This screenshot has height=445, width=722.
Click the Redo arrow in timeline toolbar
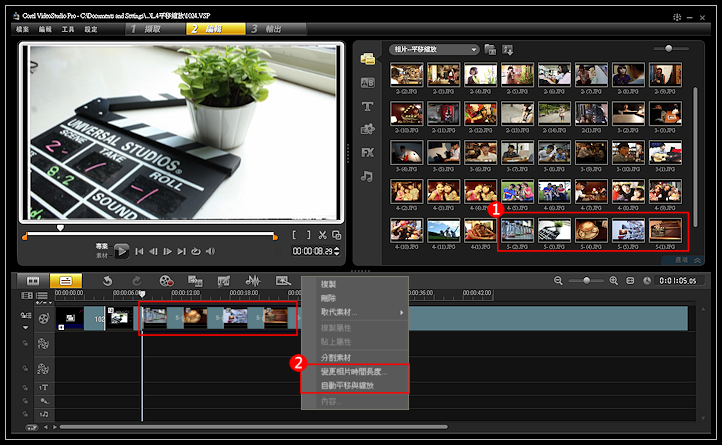tap(137, 281)
